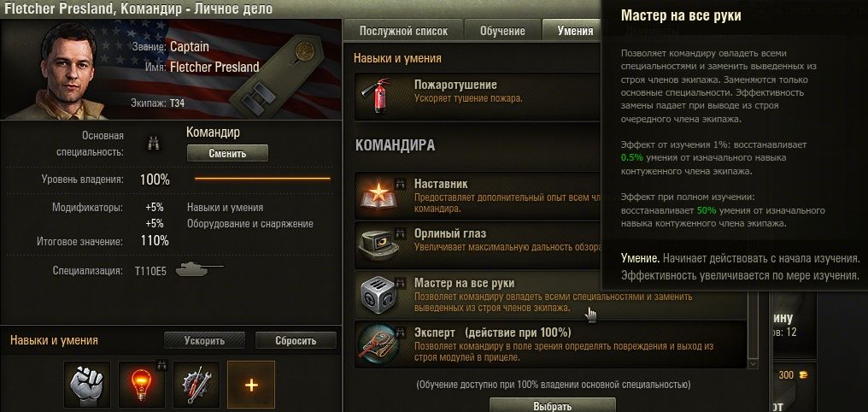The height and width of the screenshot is (412, 868).
Task: Click the Brothers in Arms fist icon
Action: pyautogui.click(x=87, y=385)
